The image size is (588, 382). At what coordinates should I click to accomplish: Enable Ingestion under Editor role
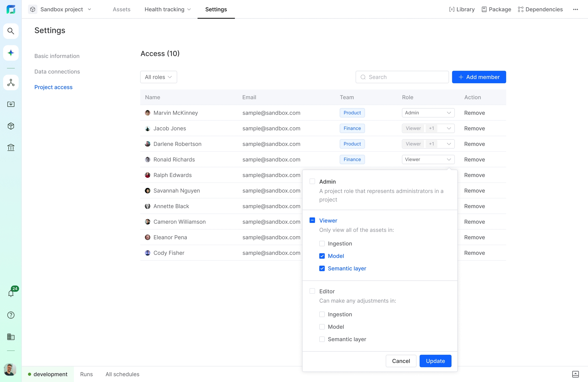[322, 314]
